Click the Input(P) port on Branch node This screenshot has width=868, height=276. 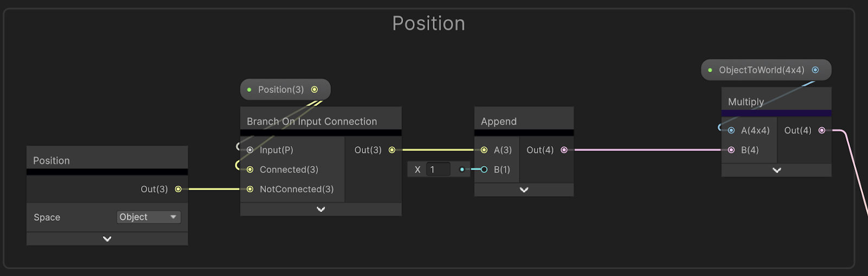(250, 150)
